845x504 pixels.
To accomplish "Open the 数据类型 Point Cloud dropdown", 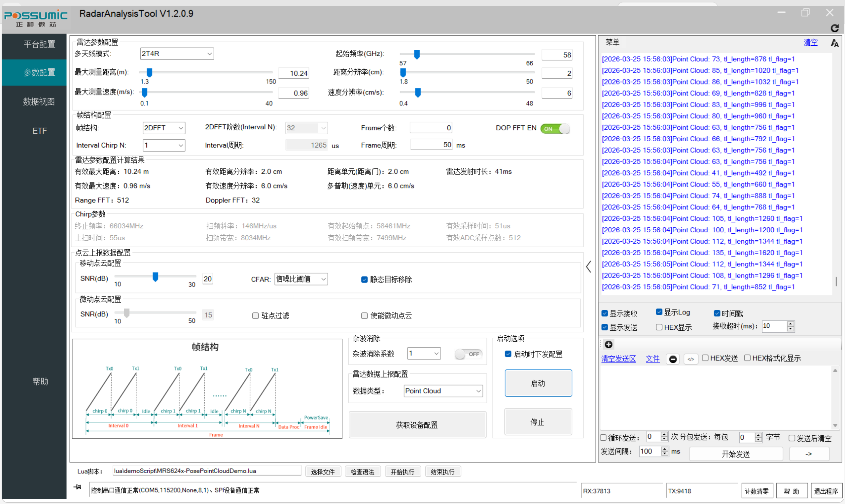I will tap(443, 391).
